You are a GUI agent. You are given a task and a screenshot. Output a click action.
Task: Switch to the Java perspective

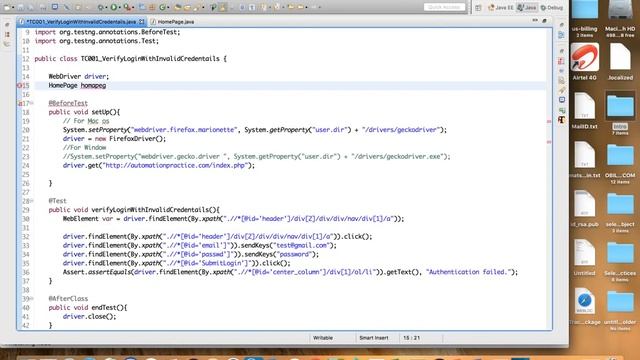(527, 7)
